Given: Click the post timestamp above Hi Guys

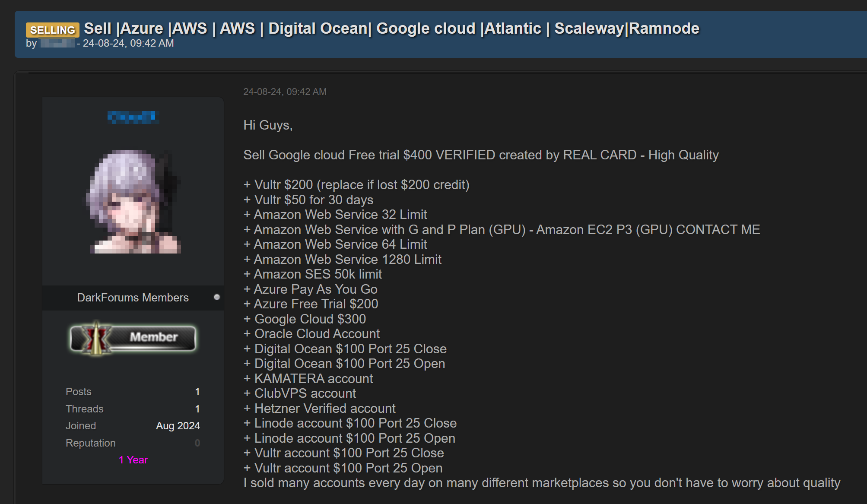Looking at the screenshot, I should click(x=285, y=92).
